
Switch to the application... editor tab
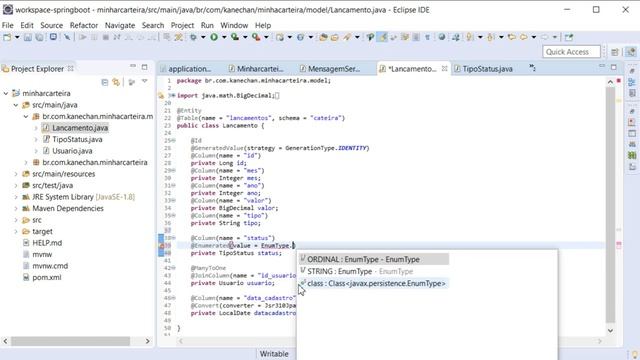[x=186, y=69]
